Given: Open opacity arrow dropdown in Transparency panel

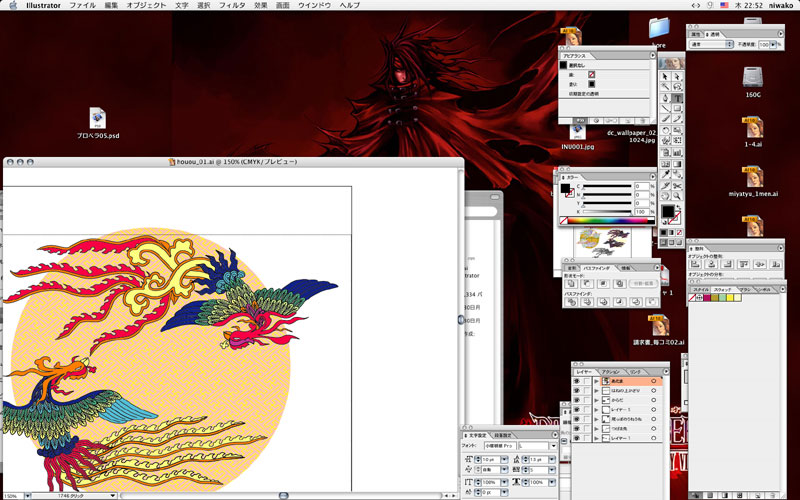Looking at the screenshot, I should [774, 45].
